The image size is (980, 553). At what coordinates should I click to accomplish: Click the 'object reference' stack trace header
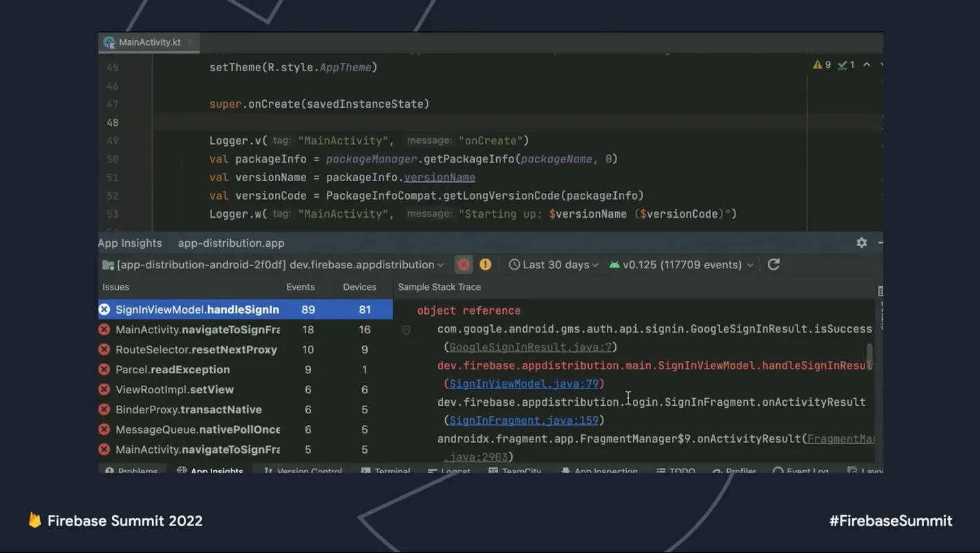[469, 311]
